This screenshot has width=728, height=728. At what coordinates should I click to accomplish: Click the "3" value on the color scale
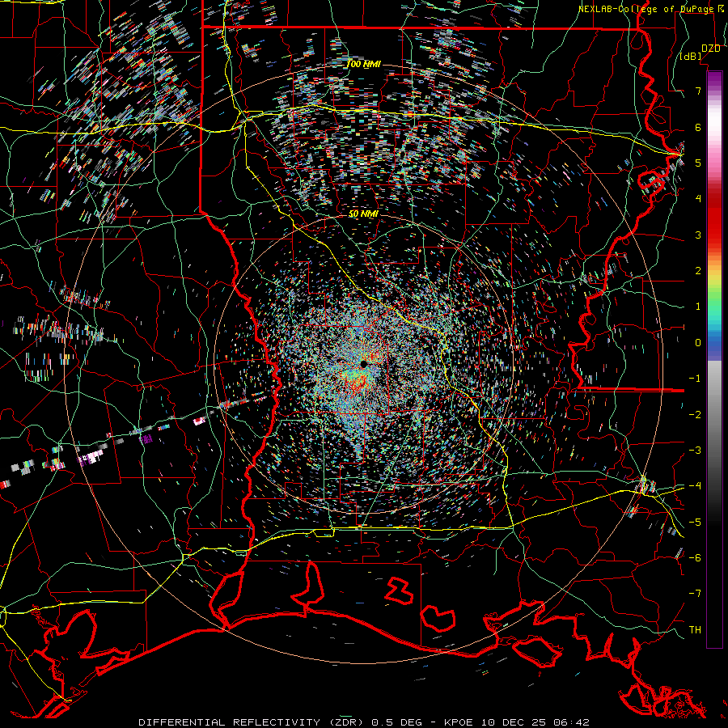click(x=698, y=235)
